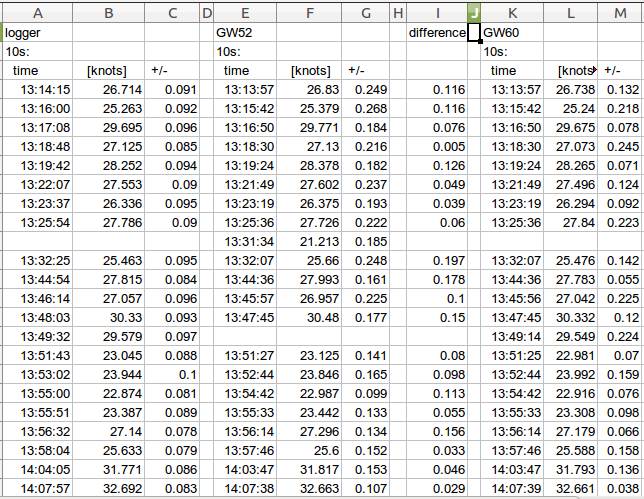The width and height of the screenshot is (644, 499).
Task: Click the highlighted column J header
Action: 474,13
